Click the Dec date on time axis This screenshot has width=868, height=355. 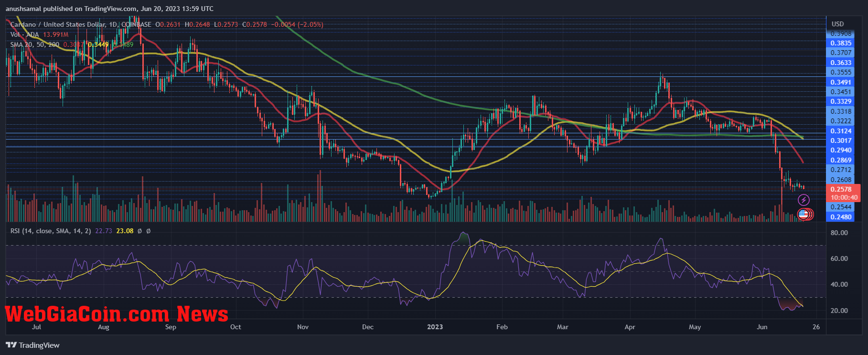[x=368, y=327]
